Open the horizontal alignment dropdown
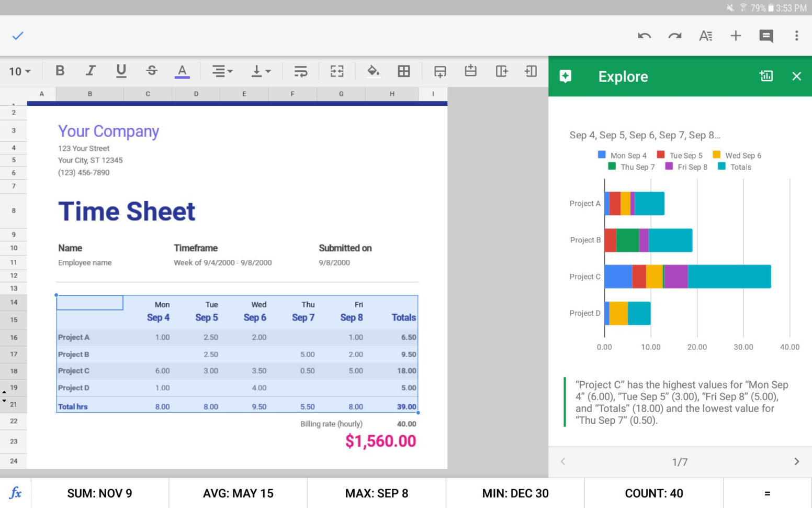The width and height of the screenshot is (812, 508). pyautogui.click(x=222, y=71)
